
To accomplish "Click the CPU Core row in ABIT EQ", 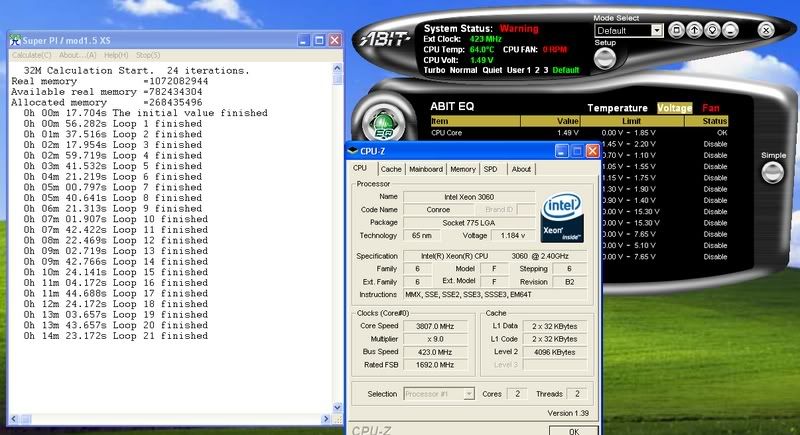I will point(579,133).
